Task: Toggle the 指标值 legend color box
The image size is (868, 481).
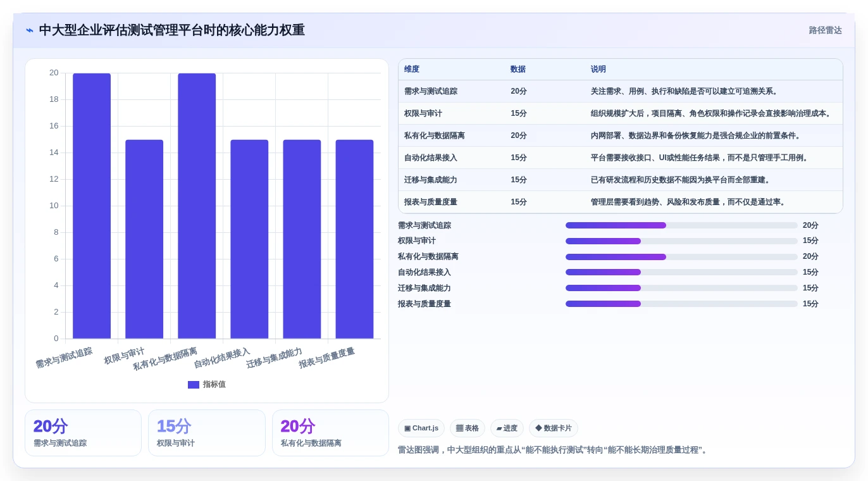Action: point(194,385)
